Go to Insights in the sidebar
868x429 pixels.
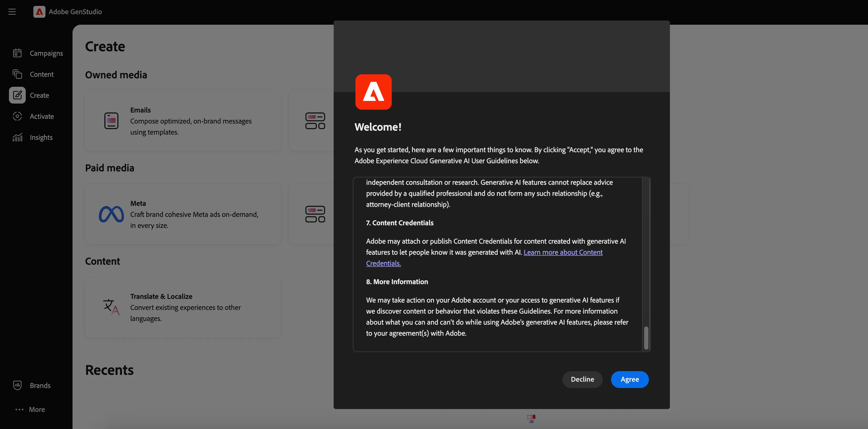point(41,137)
